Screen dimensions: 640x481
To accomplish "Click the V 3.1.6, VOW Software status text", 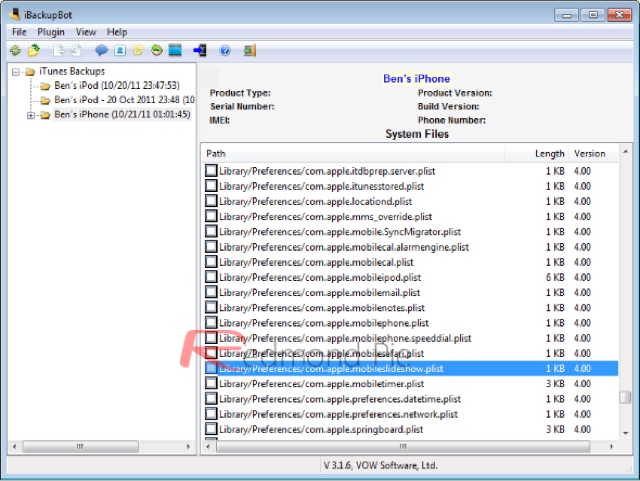I will 380,465.
